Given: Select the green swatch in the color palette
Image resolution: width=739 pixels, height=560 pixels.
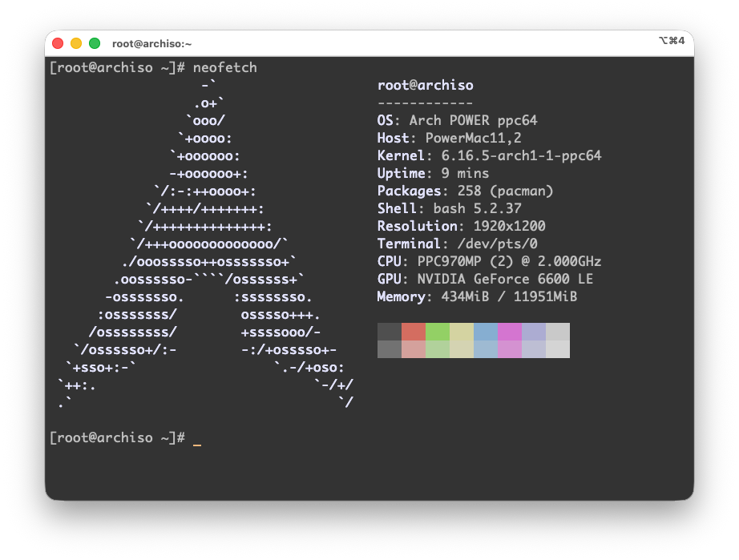Looking at the screenshot, I should 437,330.
